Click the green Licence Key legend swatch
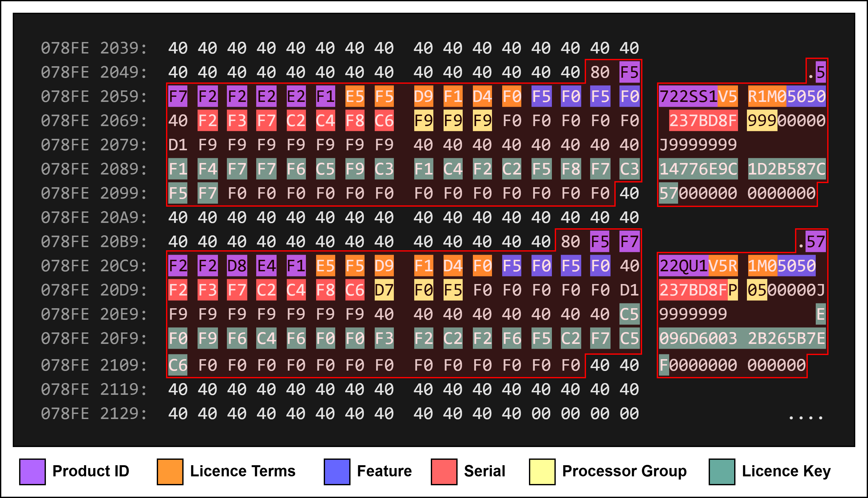 click(722, 472)
